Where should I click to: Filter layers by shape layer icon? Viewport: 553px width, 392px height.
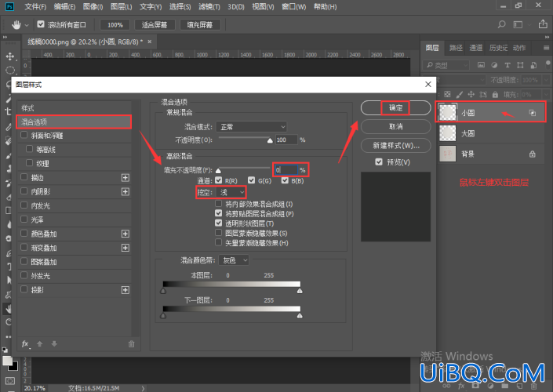pos(520,65)
